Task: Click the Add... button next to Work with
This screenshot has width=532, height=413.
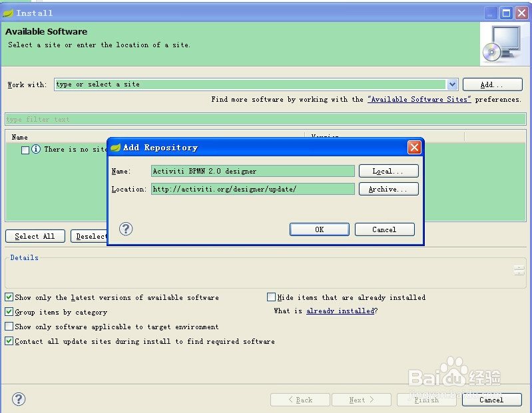Action: click(x=492, y=84)
